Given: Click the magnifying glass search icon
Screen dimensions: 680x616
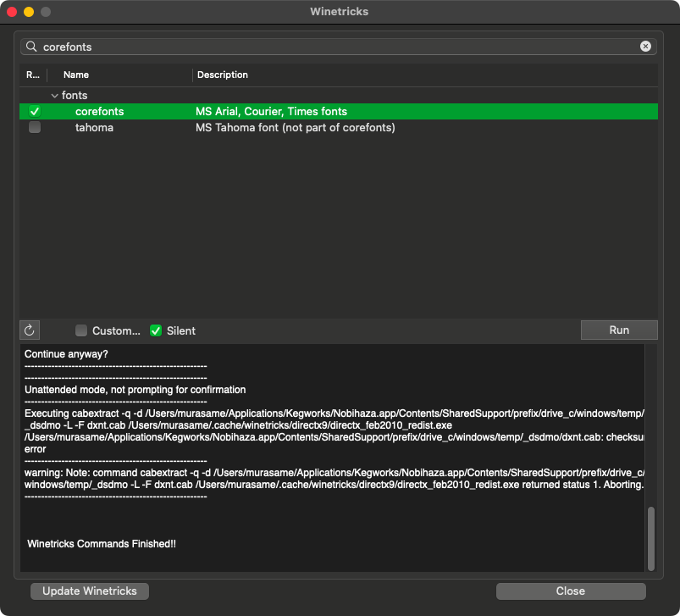Looking at the screenshot, I should [x=32, y=47].
